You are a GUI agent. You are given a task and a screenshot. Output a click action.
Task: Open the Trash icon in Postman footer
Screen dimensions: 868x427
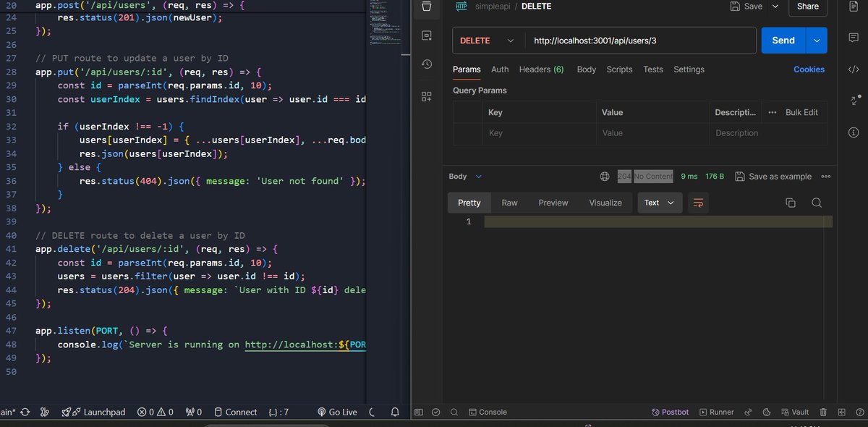(823, 412)
